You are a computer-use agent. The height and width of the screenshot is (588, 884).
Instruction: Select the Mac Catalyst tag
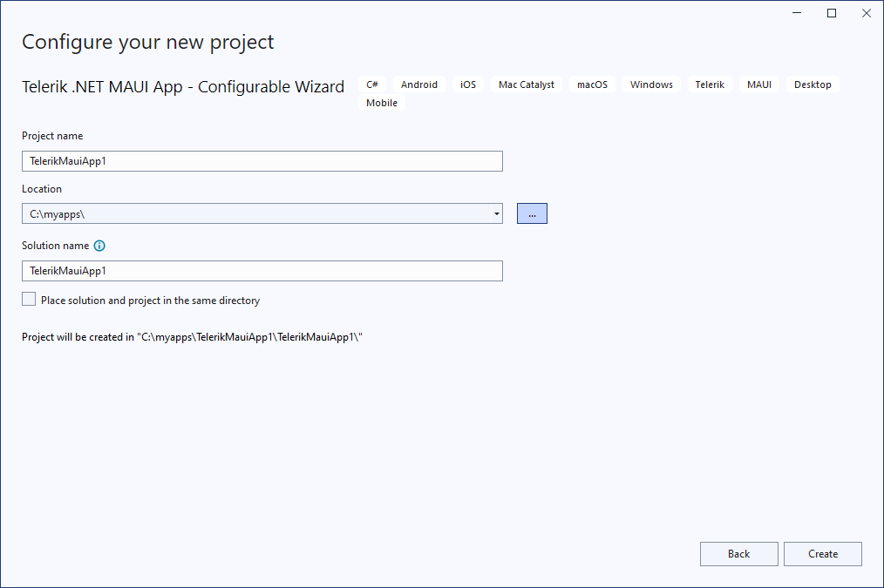526,84
